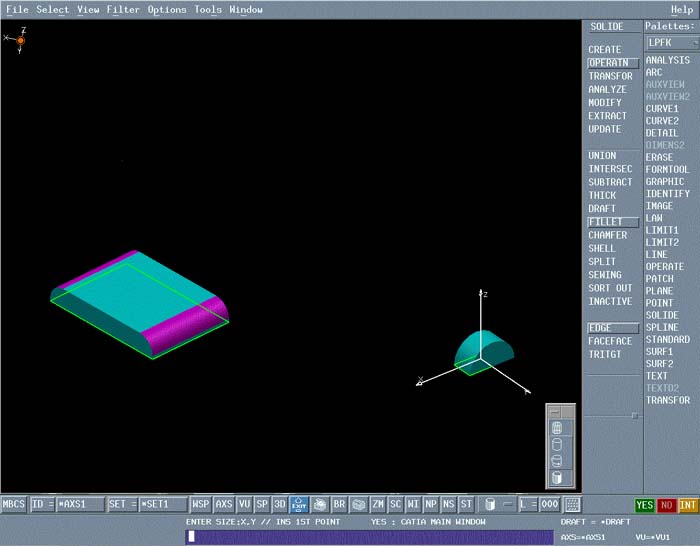Click the cylinder icon right of ST
The height and width of the screenshot is (546, 700).
[x=488, y=504]
